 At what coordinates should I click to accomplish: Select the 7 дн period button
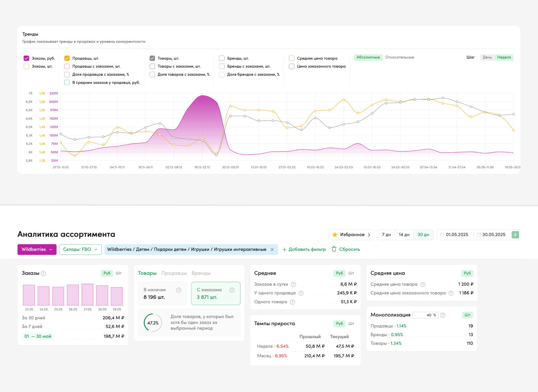386,235
